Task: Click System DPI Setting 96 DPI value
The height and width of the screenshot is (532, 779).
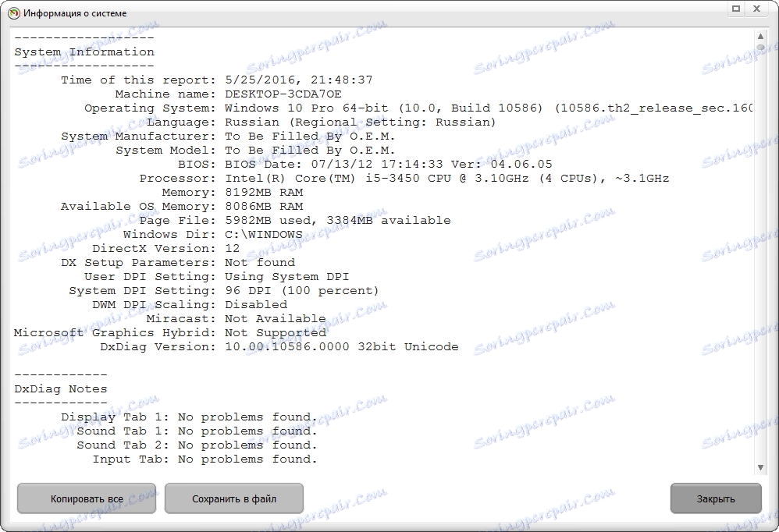Action: [x=301, y=290]
